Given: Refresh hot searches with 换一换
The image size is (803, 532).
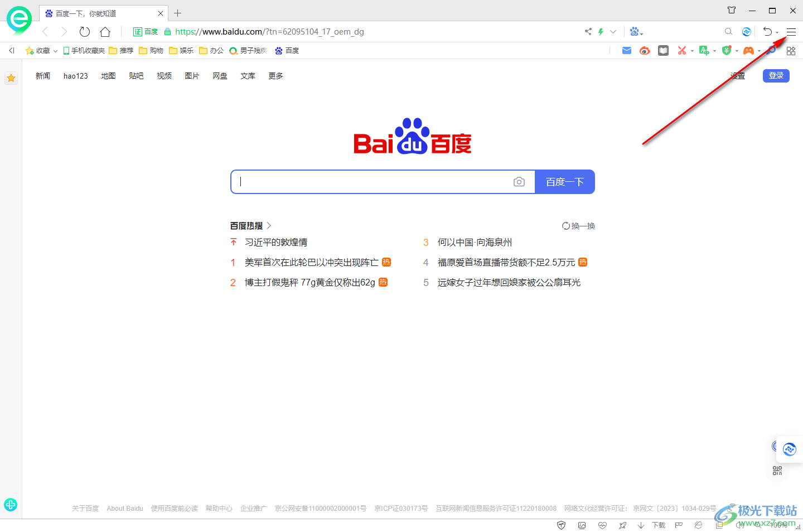Looking at the screenshot, I should [x=579, y=226].
